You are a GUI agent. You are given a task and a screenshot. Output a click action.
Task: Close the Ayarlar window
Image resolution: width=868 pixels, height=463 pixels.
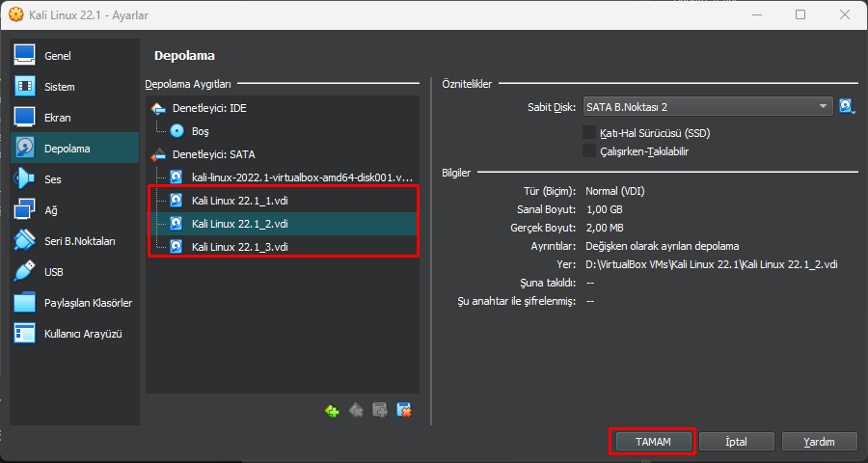[x=845, y=14]
